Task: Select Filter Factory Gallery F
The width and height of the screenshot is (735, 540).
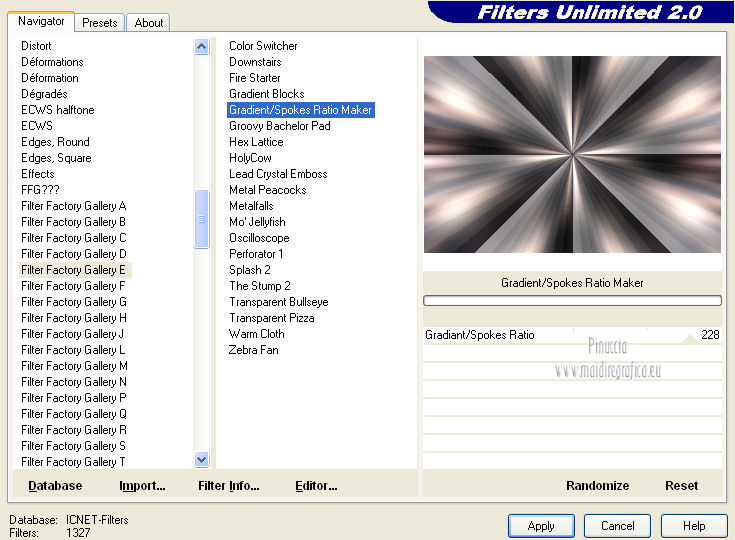Action: [73, 286]
